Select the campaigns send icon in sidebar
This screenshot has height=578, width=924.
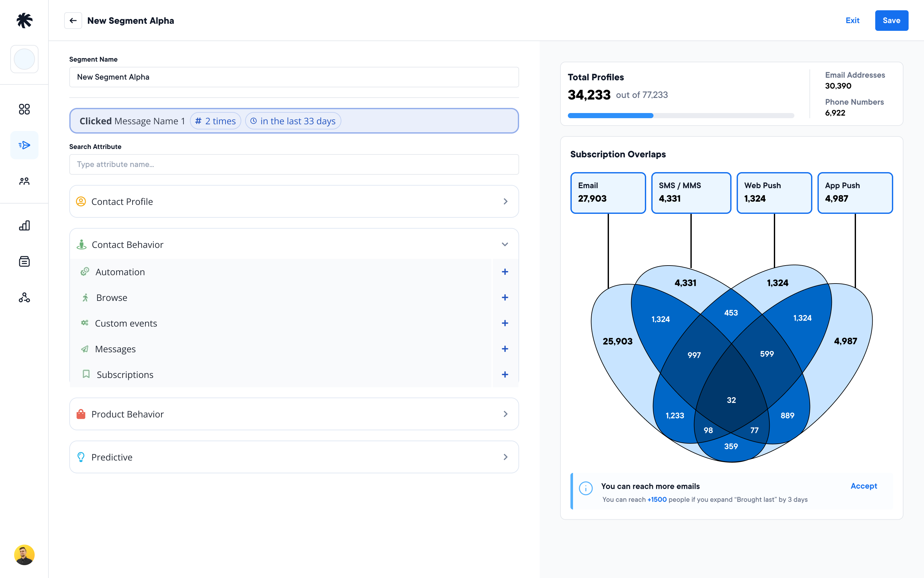[24, 145]
